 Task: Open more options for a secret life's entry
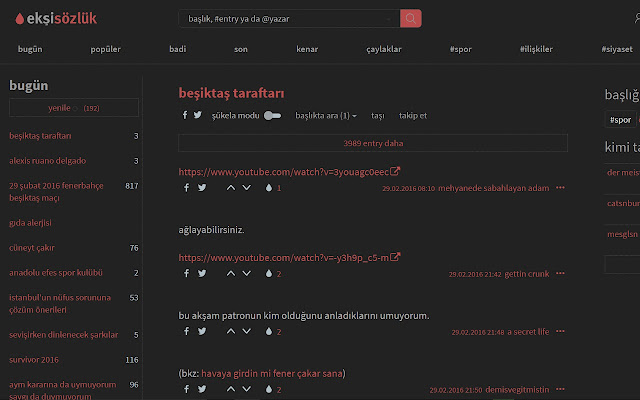click(x=560, y=331)
